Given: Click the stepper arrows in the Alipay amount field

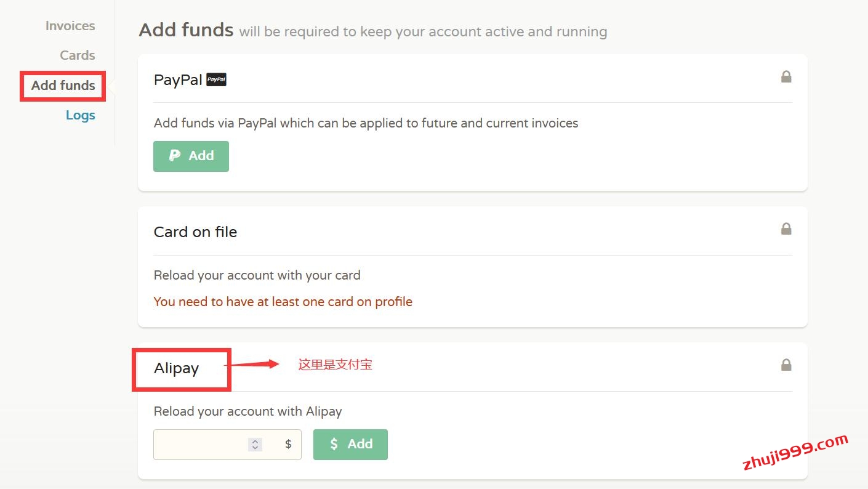Looking at the screenshot, I should click(255, 445).
